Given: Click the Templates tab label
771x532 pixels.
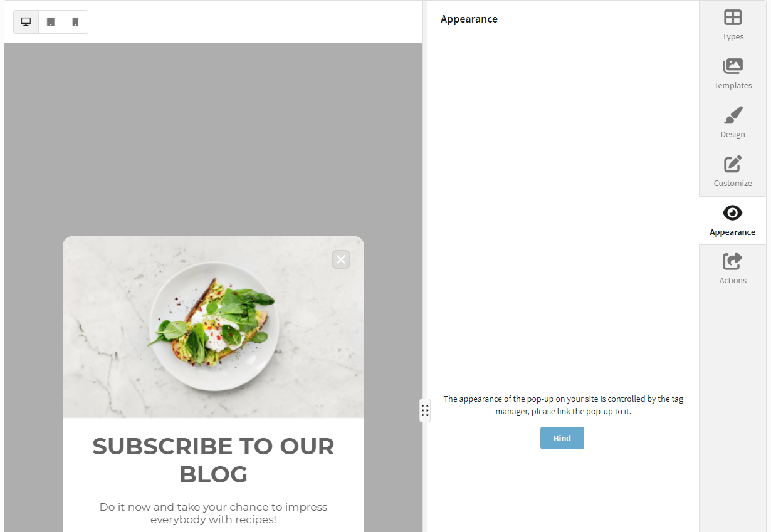Looking at the screenshot, I should 733,86.
